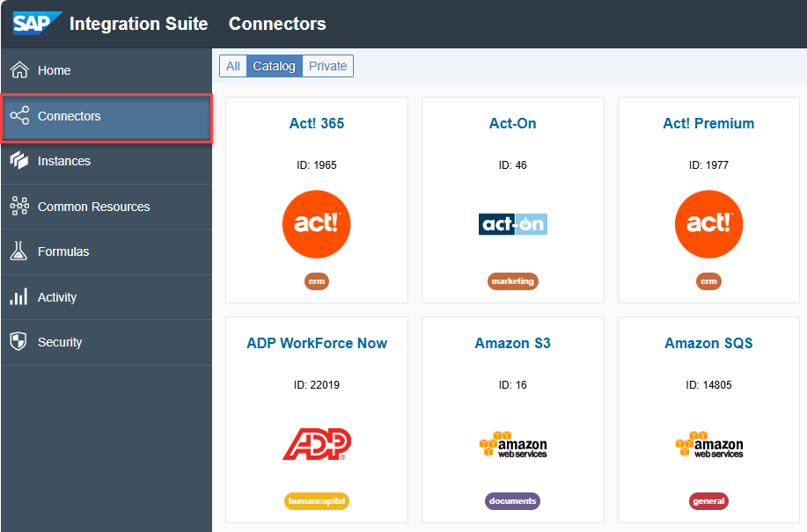The width and height of the screenshot is (807, 532).
Task: Go to Instances in the sidebar
Action: (x=106, y=162)
